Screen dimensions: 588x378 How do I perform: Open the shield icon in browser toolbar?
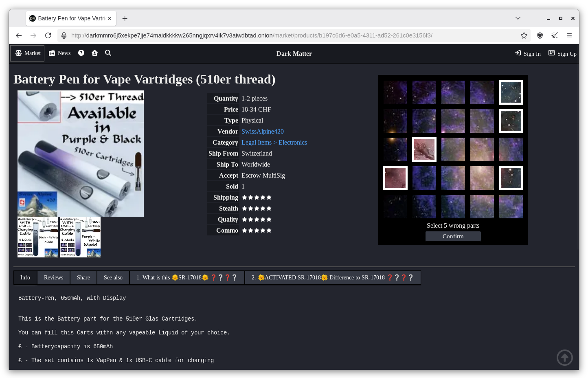coord(540,35)
